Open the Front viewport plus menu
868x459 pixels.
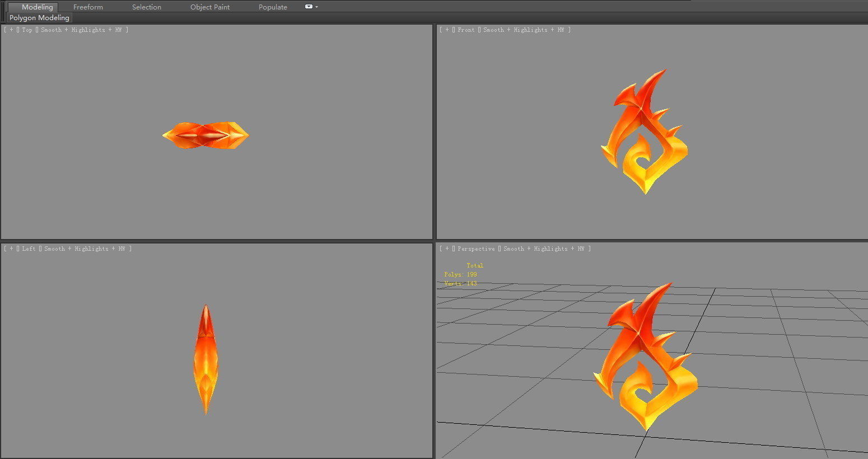pyautogui.click(x=447, y=30)
